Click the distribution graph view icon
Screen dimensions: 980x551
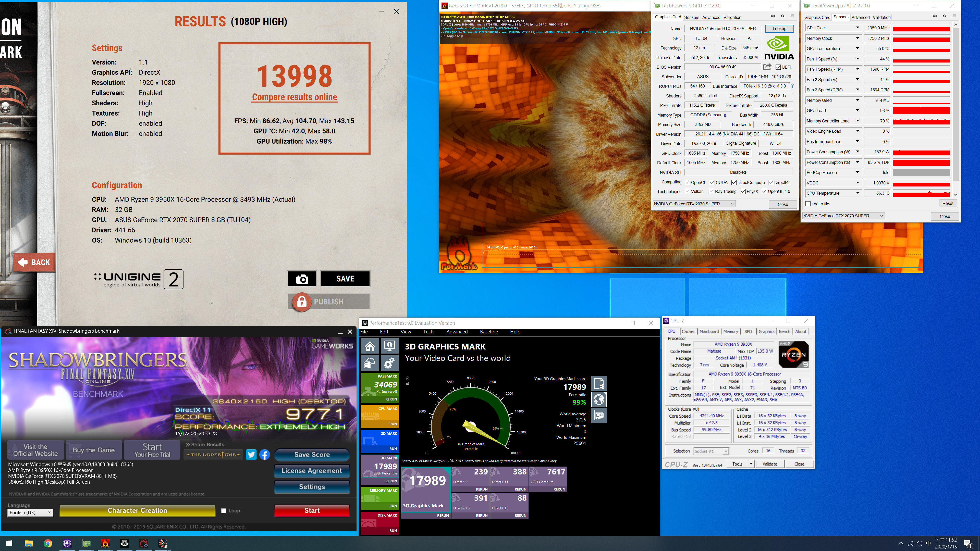click(x=408, y=384)
